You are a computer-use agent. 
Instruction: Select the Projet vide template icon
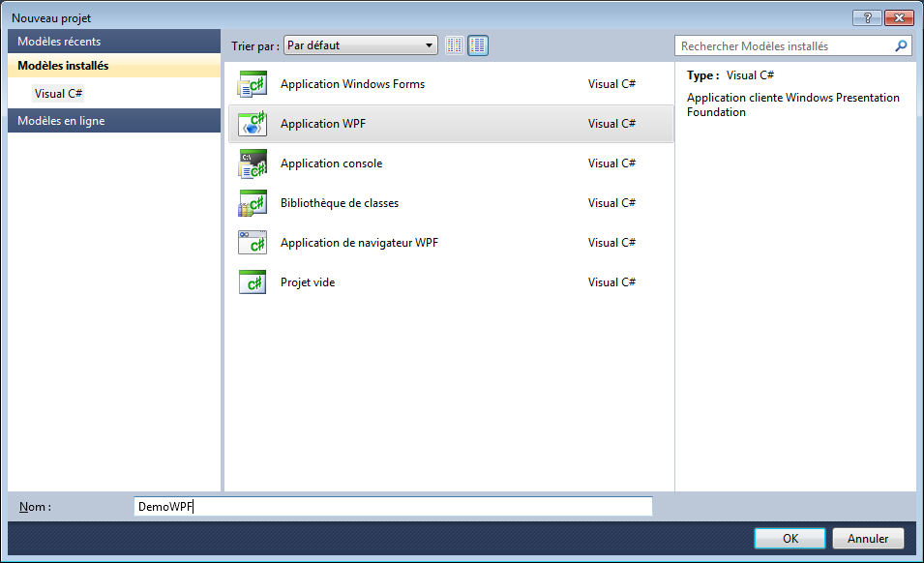252,282
